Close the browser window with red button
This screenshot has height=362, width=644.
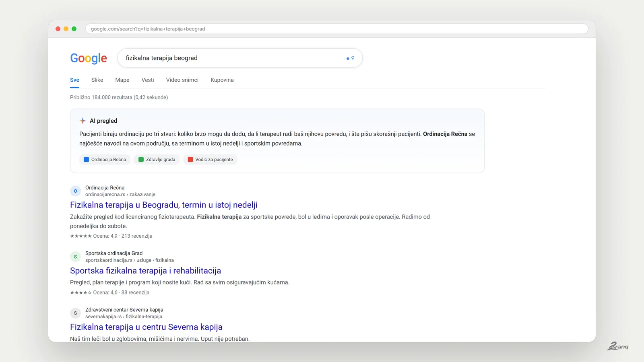[x=58, y=29]
